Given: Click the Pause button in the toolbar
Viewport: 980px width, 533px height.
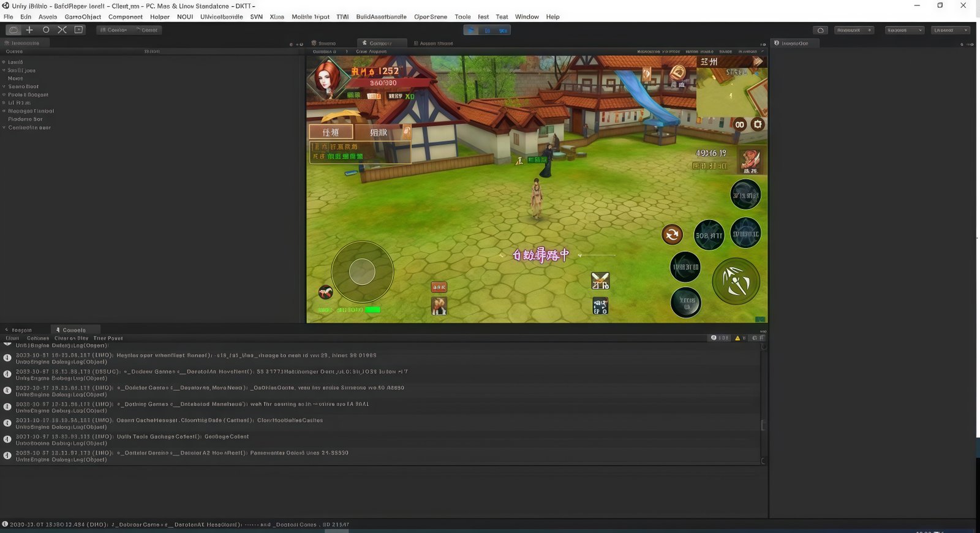Looking at the screenshot, I should pyautogui.click(x=487, y=30).
